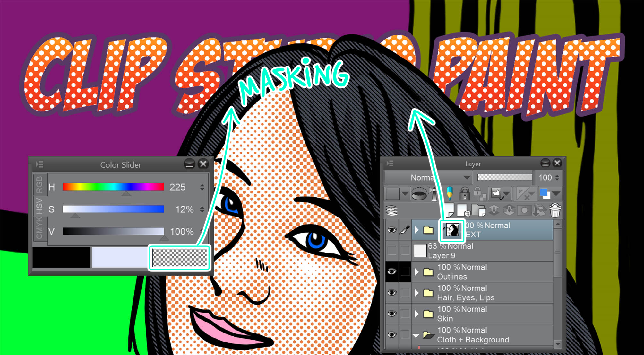Open the palette color square dropdown arrow
The width and height of the screenshot is (644, 355).
tap(405, 194)
